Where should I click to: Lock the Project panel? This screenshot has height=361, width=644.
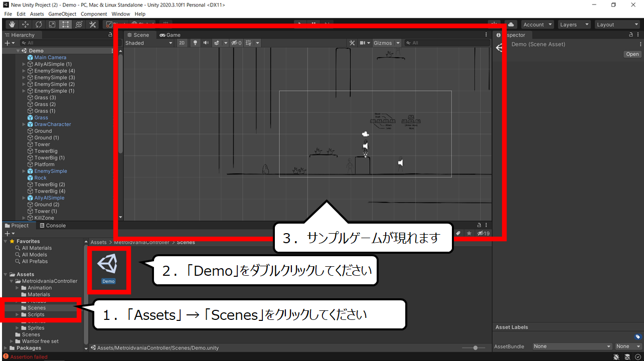click(479, 226)
